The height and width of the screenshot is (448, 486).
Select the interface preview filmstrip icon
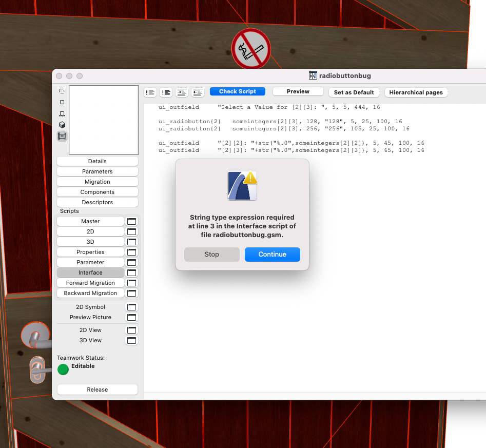62,137
